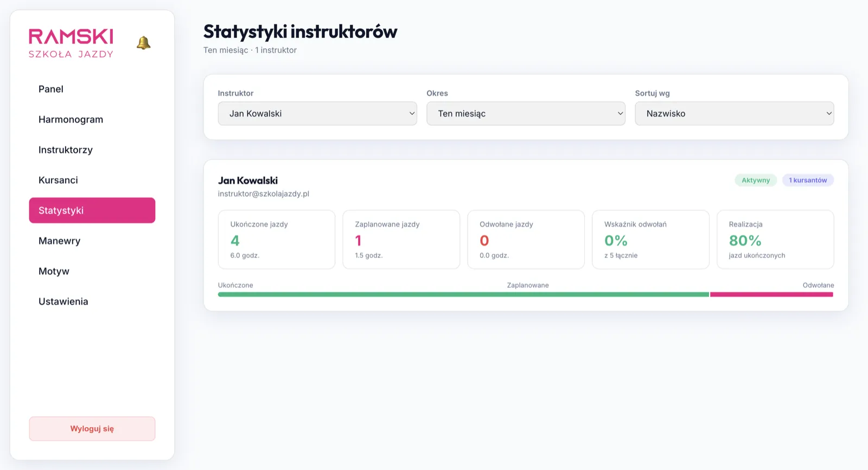868x470 pixels.
Task: Open the Panel menu item
Action: [92, 89]
